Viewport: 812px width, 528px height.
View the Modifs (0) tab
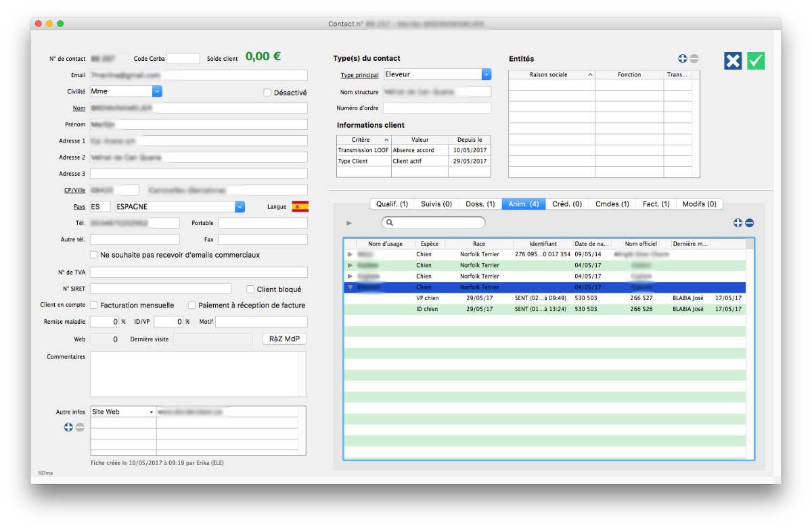point(700,203)
